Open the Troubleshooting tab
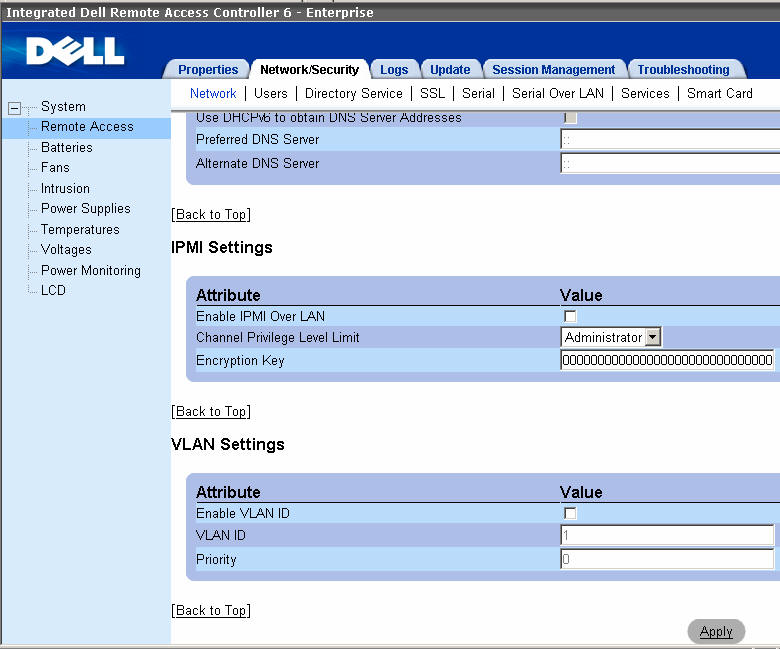 [683, 70]
